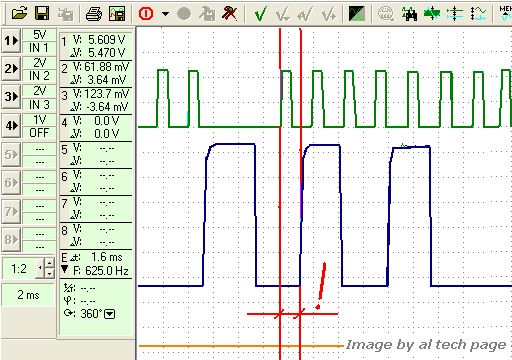Click the green checkmark icon
The width and height of the screenshot is (512, 360).
click(260, 14)
